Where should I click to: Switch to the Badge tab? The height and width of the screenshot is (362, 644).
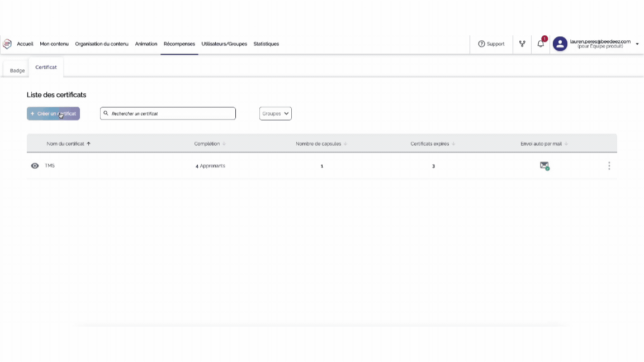pos(17,70)
